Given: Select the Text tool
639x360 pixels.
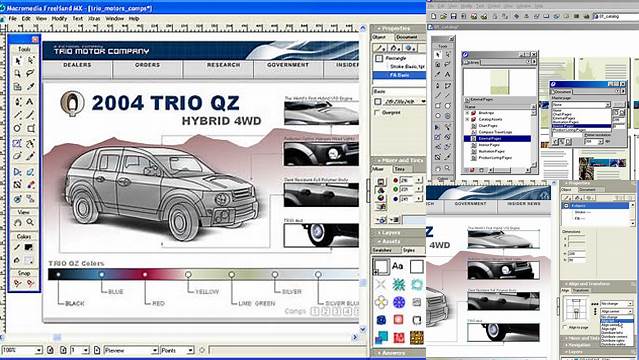Looking at the screenshot, I should (x=30, y=101).
